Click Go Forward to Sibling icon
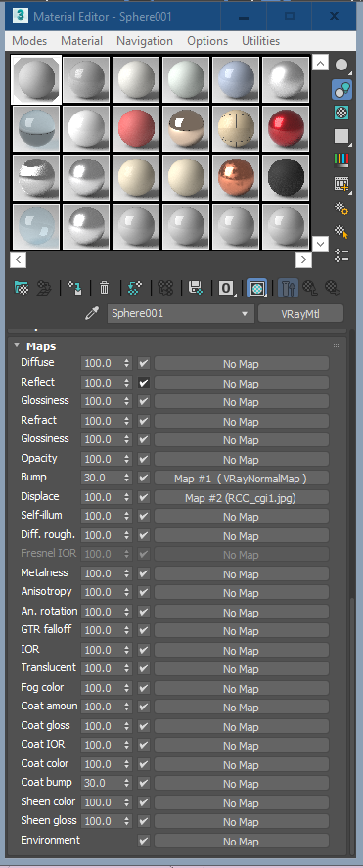Image resolution: width=363 pixels, height=868 pixels. 332,288
